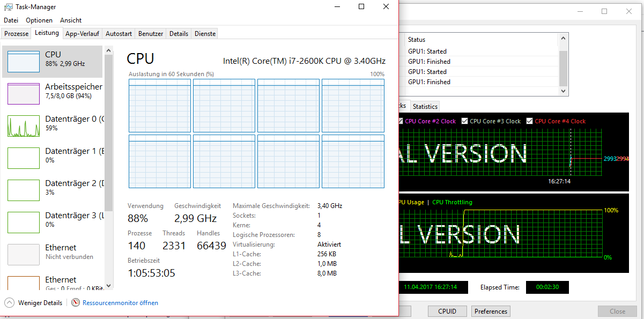This screenshot has height=319, width=644.
Task: Switch to the Details tab
Action: [179, 34]
